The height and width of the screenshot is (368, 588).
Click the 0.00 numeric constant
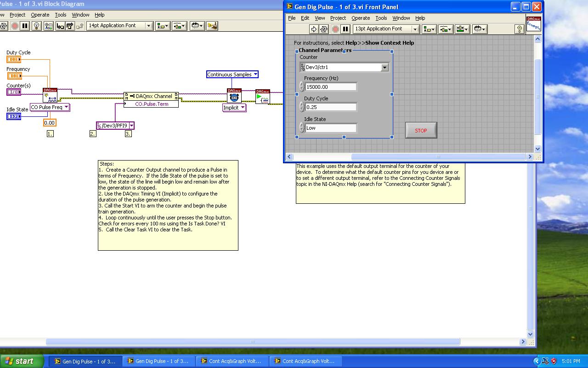tap(50, 123)
